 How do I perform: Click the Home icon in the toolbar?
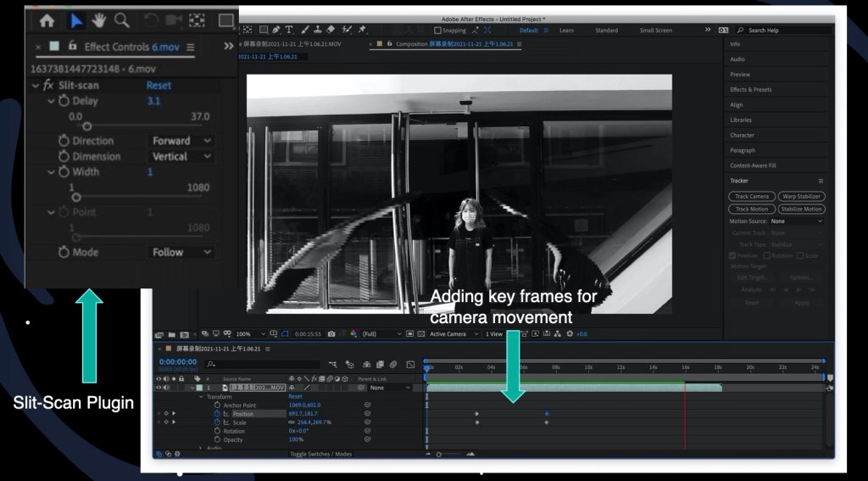tap(47, 20)
